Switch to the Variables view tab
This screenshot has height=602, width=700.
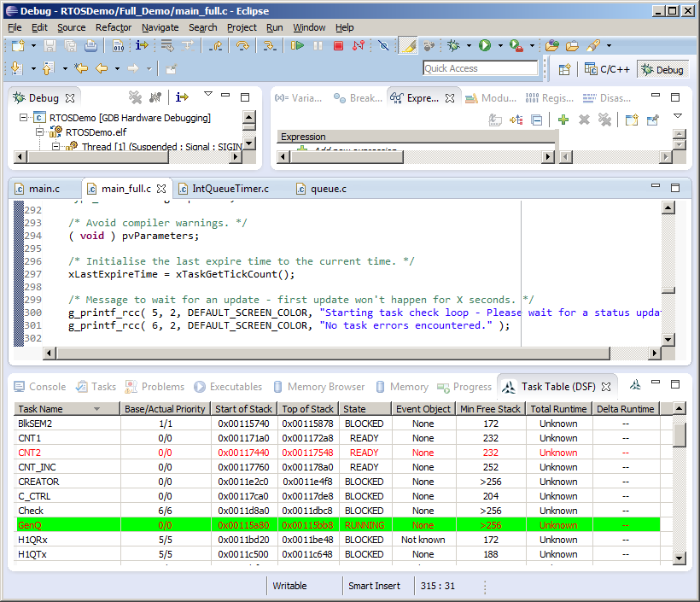click(298, 98)
